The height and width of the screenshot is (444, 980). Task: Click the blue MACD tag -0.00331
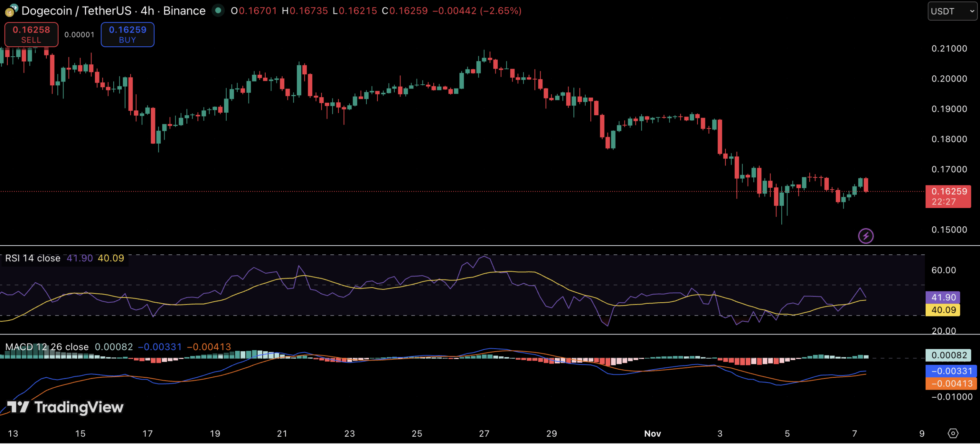coord(951,371)
